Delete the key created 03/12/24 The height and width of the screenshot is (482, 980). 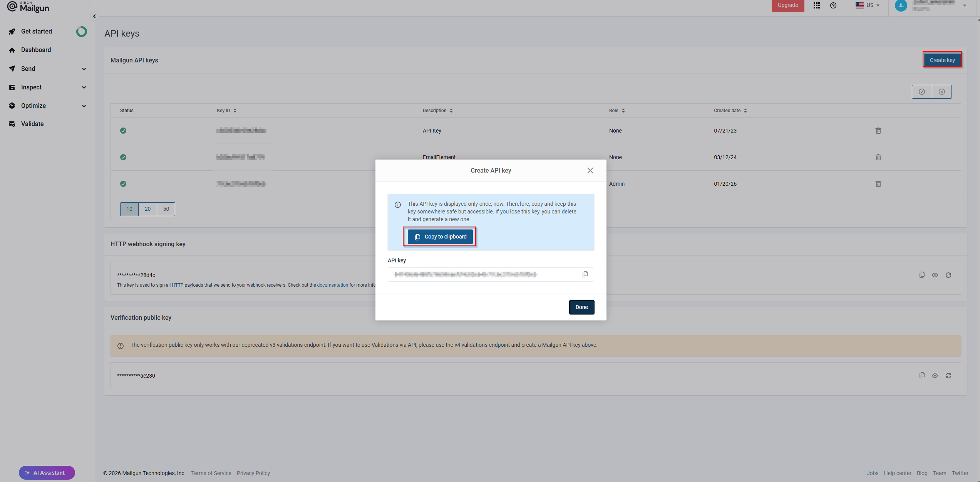coord(878,157)
